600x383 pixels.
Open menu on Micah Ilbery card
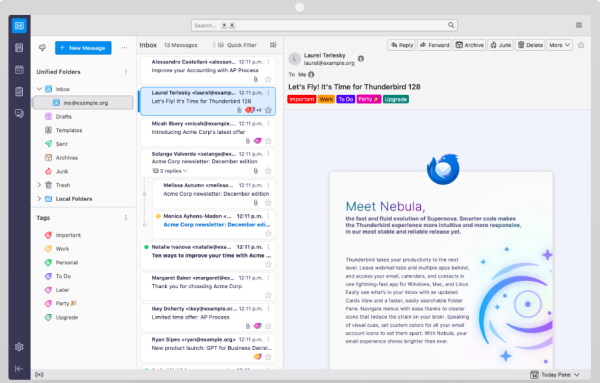(x=269, y=124)
